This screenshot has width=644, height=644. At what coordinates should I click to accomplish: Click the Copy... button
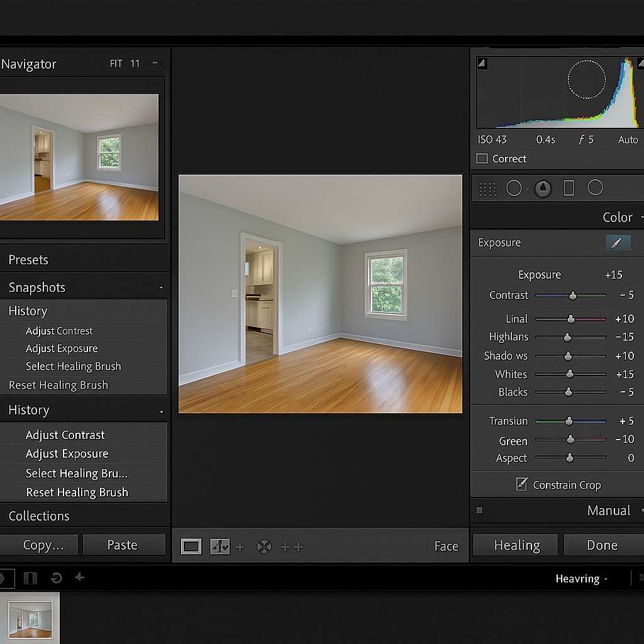coord(39,545)
